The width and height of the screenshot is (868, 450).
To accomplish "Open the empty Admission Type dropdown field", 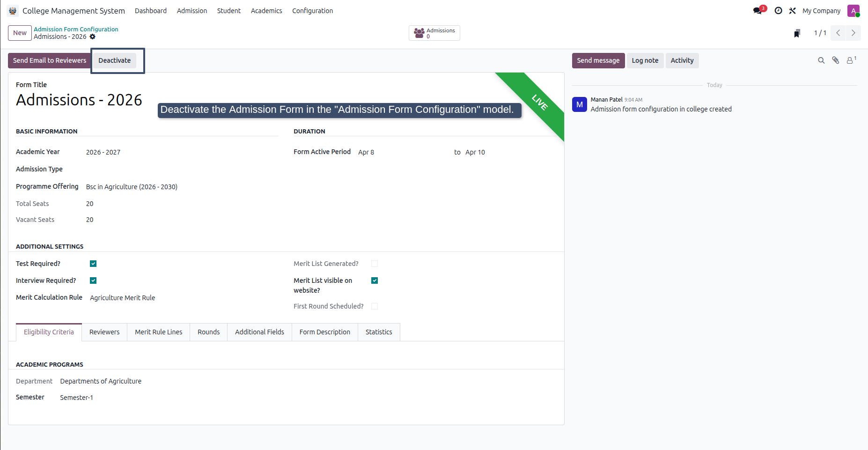I will tap(182, 169).
